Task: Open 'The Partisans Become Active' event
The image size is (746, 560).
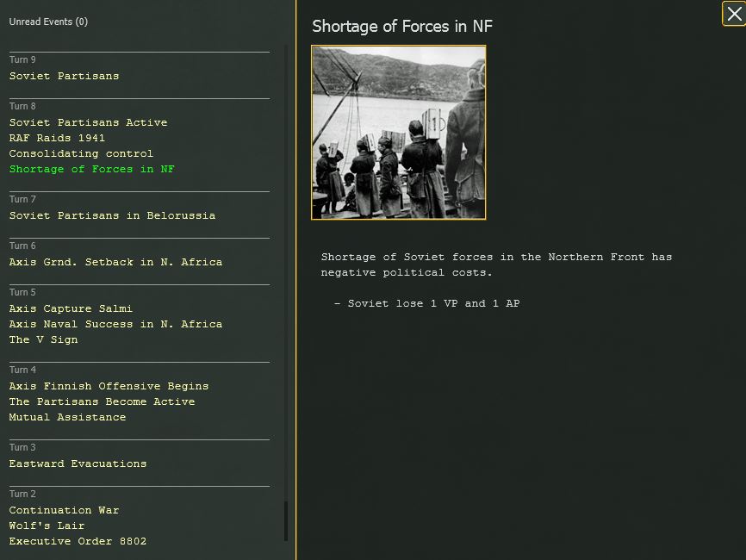Action: pos(102,402)
